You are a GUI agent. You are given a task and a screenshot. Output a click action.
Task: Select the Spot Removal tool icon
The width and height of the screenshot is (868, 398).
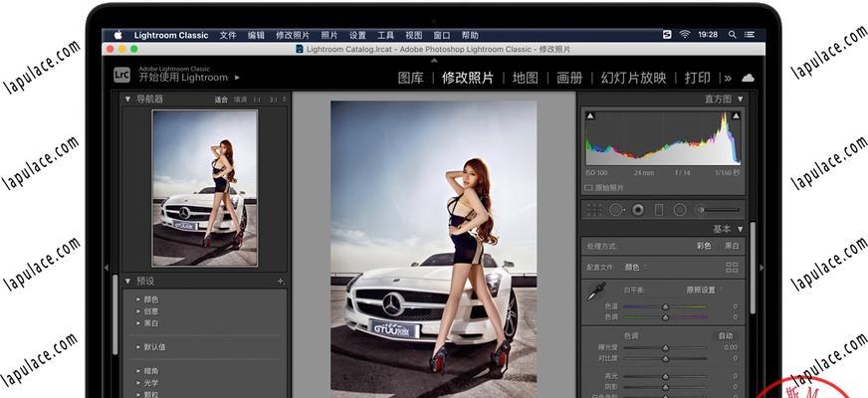pos(617,210)
